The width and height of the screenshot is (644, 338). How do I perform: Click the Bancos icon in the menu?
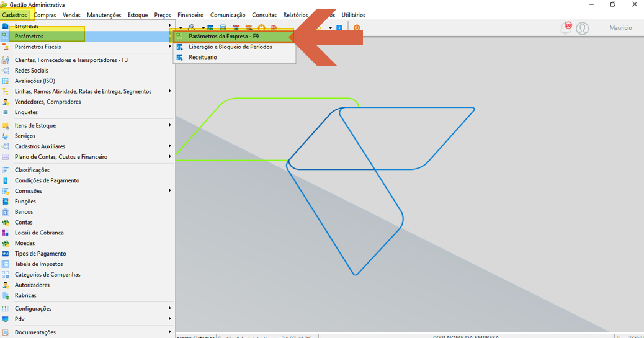(6, 212)
